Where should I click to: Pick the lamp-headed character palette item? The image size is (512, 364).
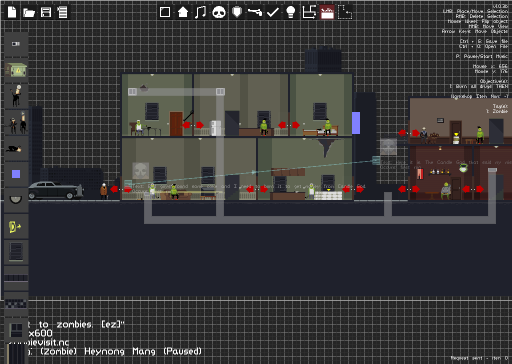pyautogui.click(x=16, y=96)
